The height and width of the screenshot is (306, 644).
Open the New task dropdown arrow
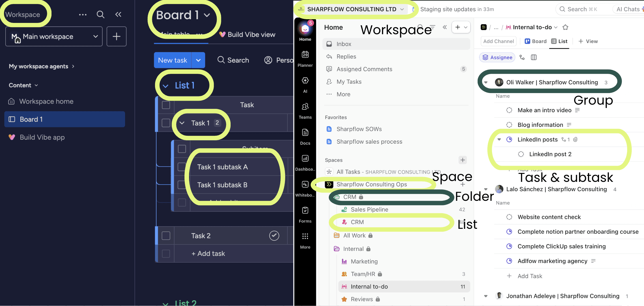point(198,60)
